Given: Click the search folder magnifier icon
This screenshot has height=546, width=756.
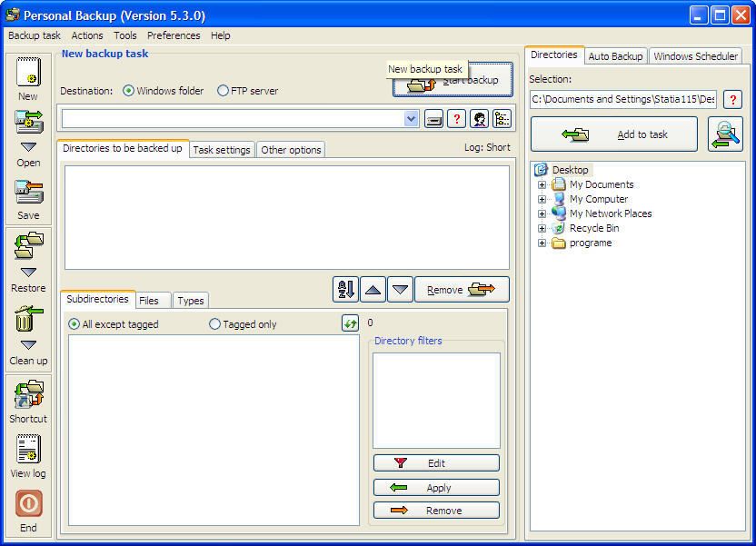Looking at the screenshot, I should [725, 134].
